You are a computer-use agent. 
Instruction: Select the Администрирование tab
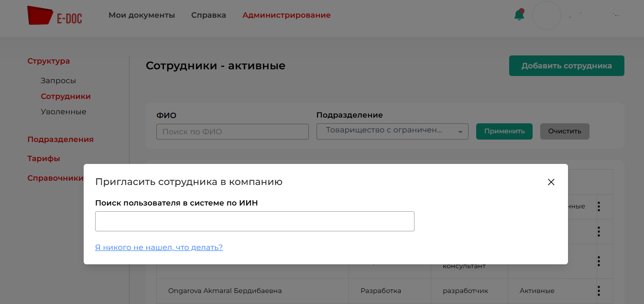click(x=286, y=15)
